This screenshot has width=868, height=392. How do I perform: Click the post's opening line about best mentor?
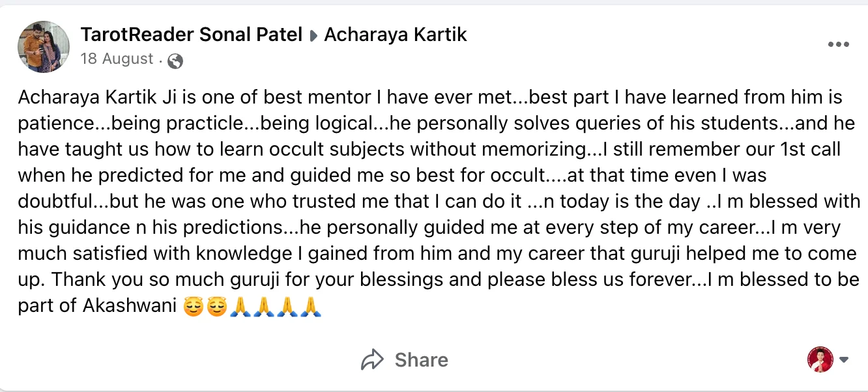(261, 98)
